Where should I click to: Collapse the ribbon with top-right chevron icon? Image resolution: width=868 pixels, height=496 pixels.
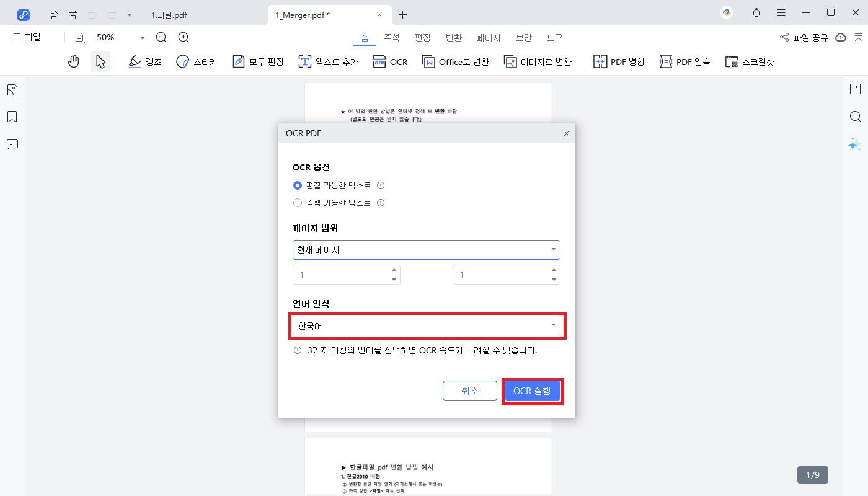[858, 37]
